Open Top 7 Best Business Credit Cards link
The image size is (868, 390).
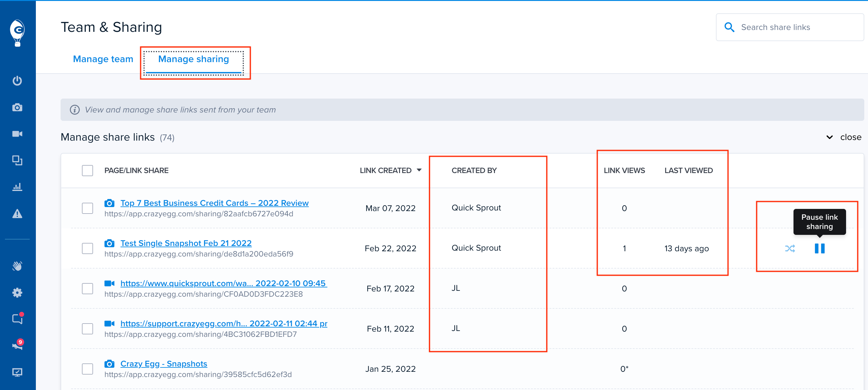[x=214, y=203]
